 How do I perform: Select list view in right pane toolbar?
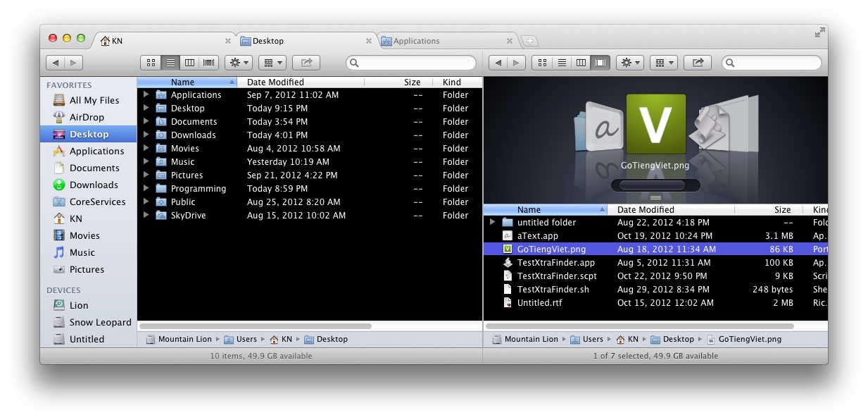[x=562, y=63]
